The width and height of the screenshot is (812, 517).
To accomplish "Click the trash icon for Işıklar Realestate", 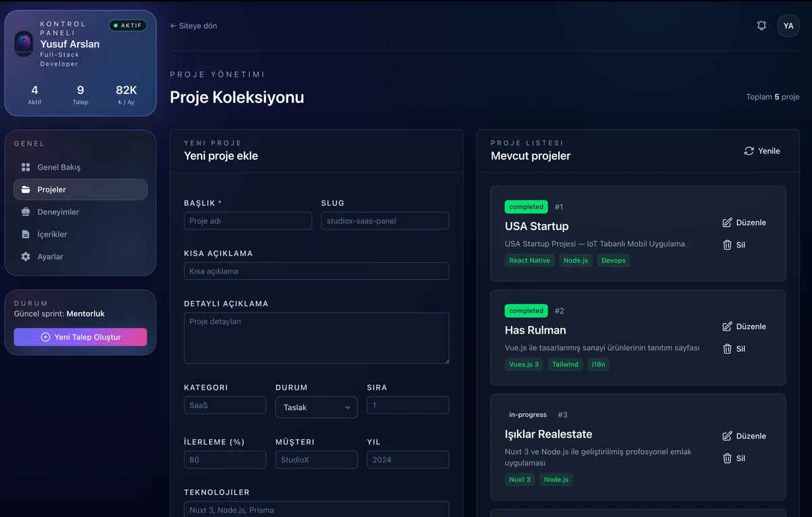I will (x=727, y=459).
